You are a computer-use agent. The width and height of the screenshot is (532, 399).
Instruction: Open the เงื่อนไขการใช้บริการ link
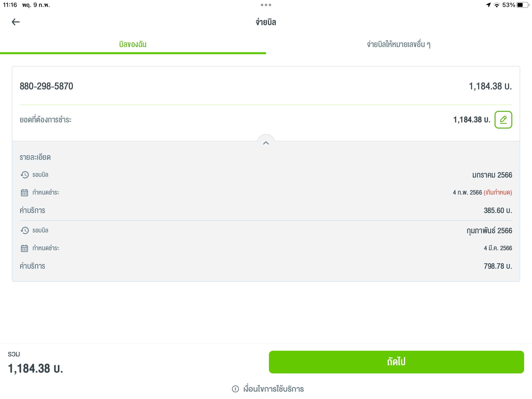click(x=273, y=389)
